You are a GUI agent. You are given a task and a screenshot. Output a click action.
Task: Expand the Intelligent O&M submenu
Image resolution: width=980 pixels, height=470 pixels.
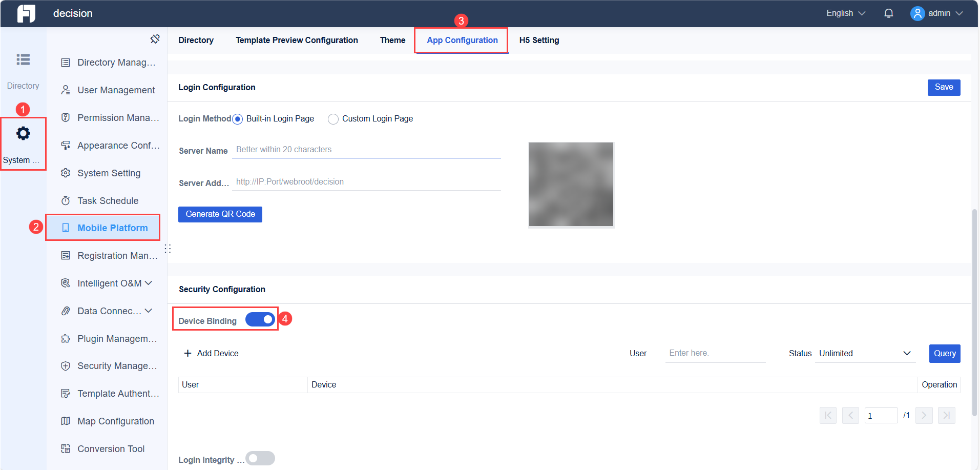pyautogui.click(x=149, y=283)
